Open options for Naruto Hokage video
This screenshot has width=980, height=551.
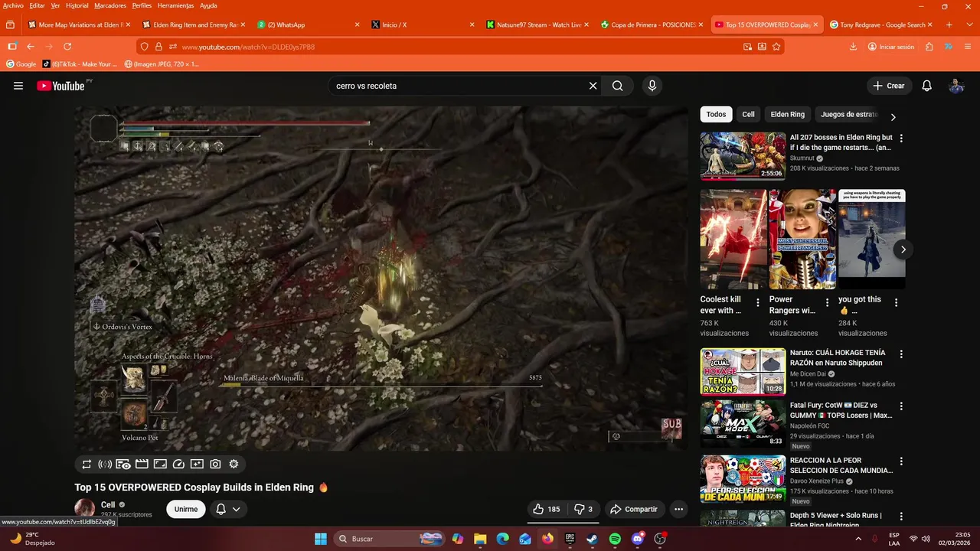click(901, 354)
